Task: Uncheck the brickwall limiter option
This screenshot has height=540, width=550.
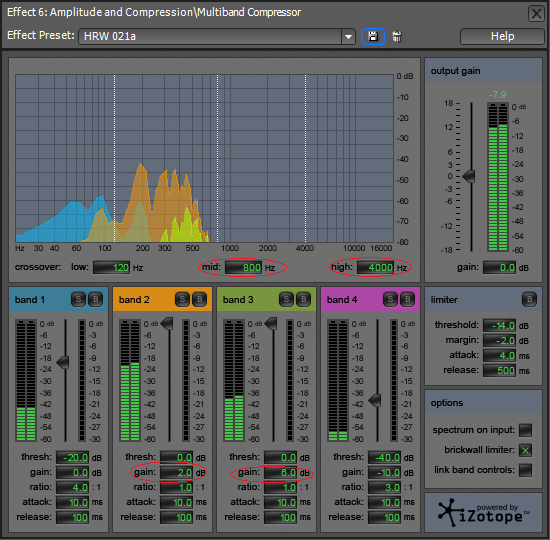Action: (525, 450)
